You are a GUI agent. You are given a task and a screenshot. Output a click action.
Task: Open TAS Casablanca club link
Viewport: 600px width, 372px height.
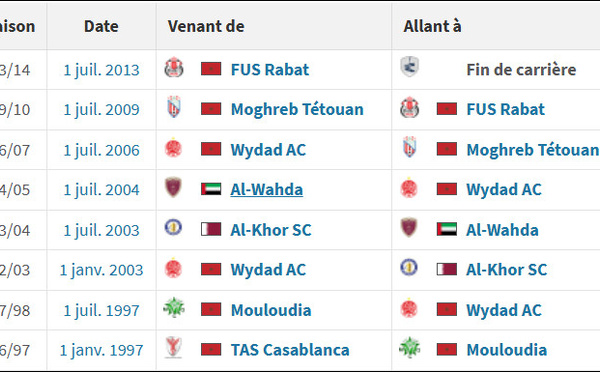pyautogui.click(x=290, y=350)
